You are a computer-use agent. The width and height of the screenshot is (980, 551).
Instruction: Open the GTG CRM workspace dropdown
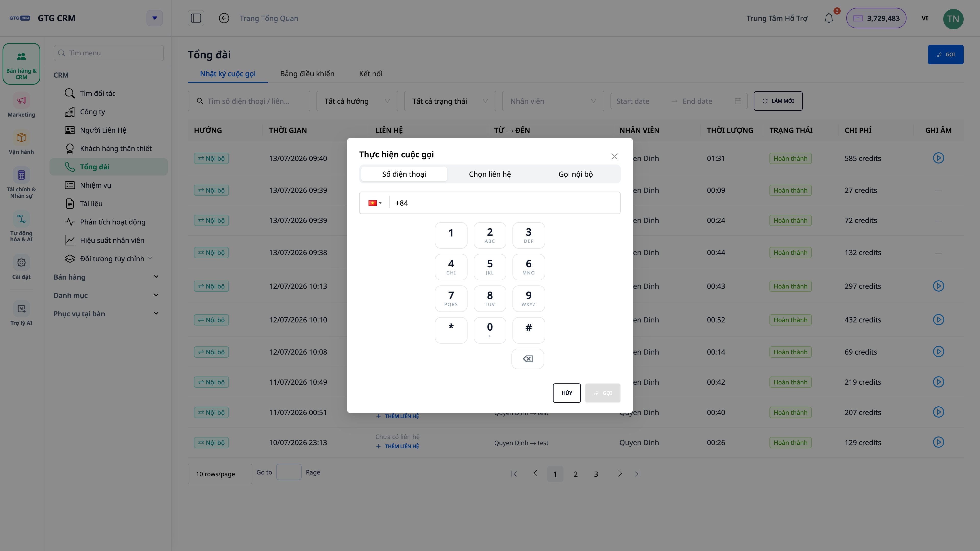point(154,18)
